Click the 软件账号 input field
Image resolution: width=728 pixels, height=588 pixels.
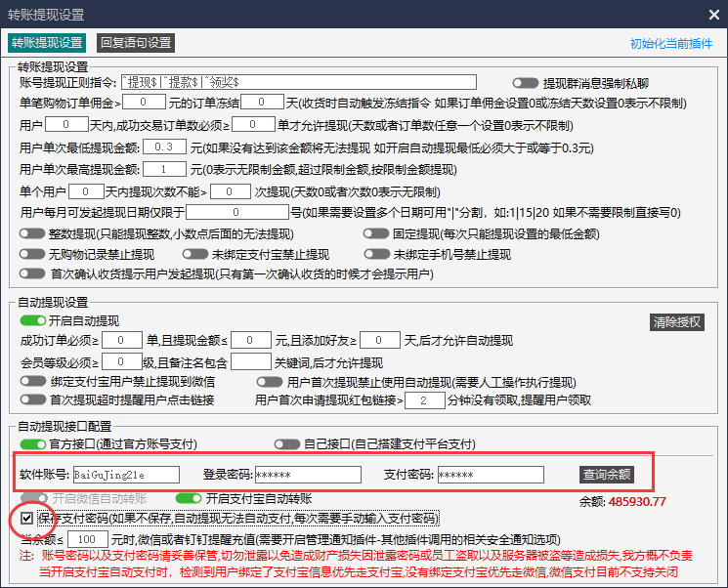126,475
